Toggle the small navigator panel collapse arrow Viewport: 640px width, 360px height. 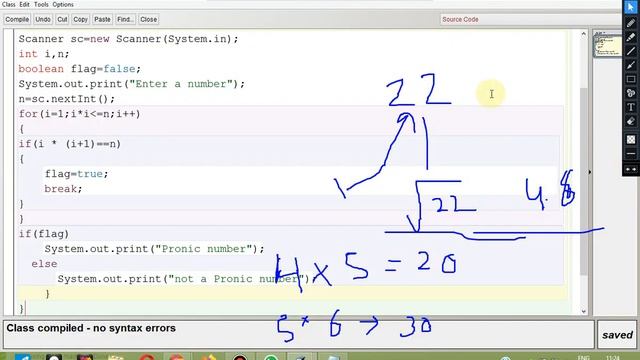click(590, 172)
